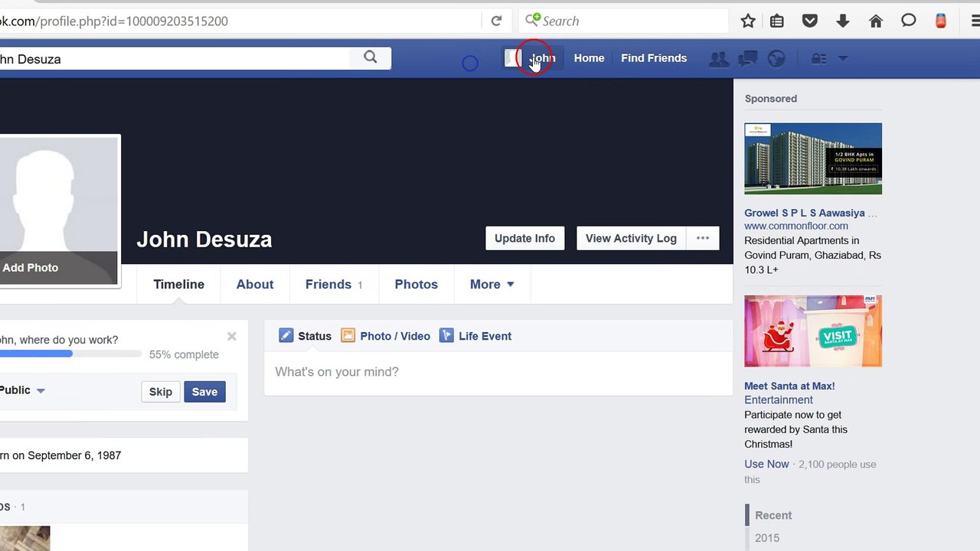Select the Timeline tab
Screen dimensions: 980x551
coord(178,284)
